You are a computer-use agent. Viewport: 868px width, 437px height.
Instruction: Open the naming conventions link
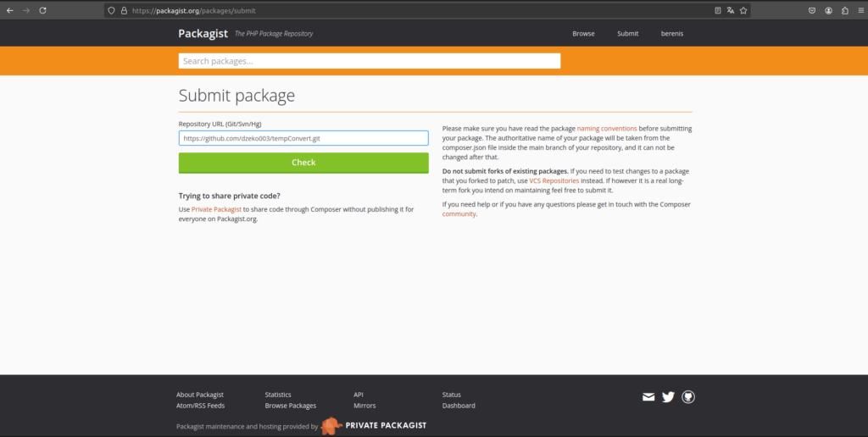click(x=607, y=129)
